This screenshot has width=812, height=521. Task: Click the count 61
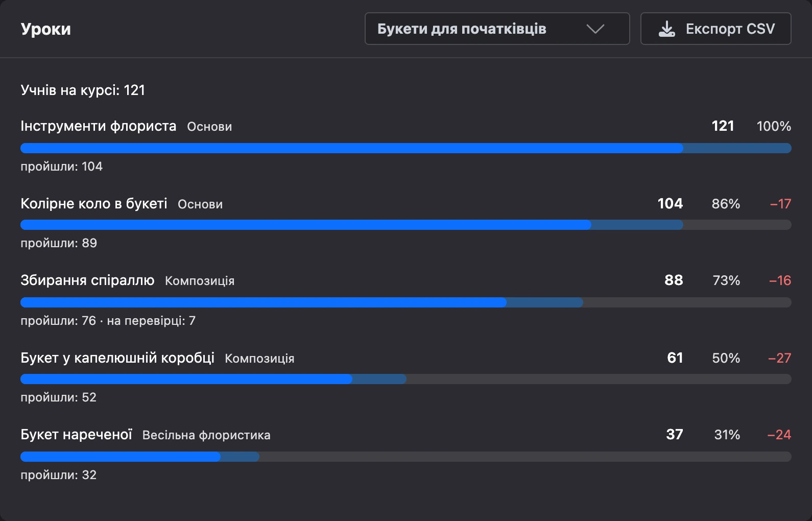click(675, 358)
